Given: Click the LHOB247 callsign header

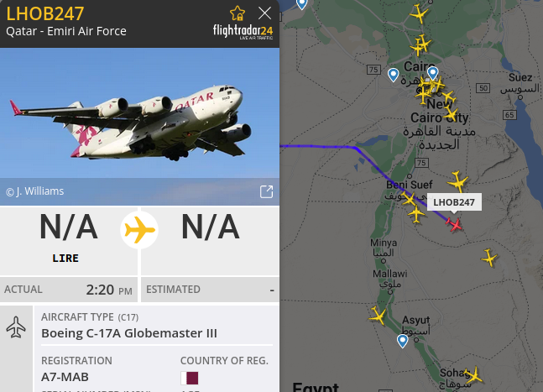Looking at the screenshot, I should click(45, 13).
